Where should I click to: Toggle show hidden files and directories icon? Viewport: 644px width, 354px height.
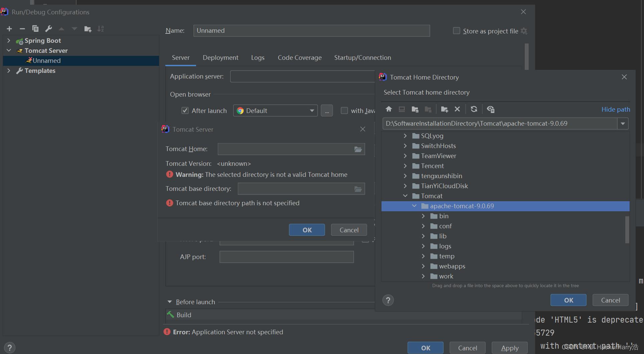(x=491, y=109)
